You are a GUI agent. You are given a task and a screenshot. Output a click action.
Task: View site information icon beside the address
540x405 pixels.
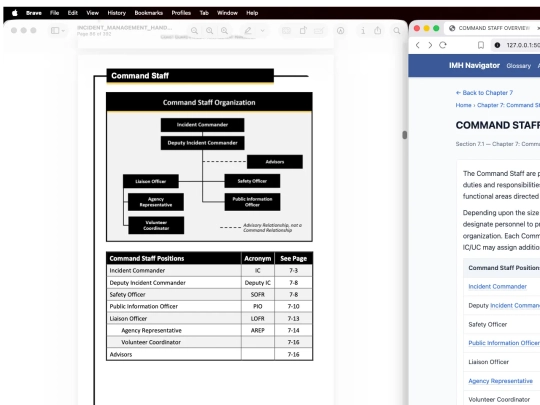click(x=497, y=45)
